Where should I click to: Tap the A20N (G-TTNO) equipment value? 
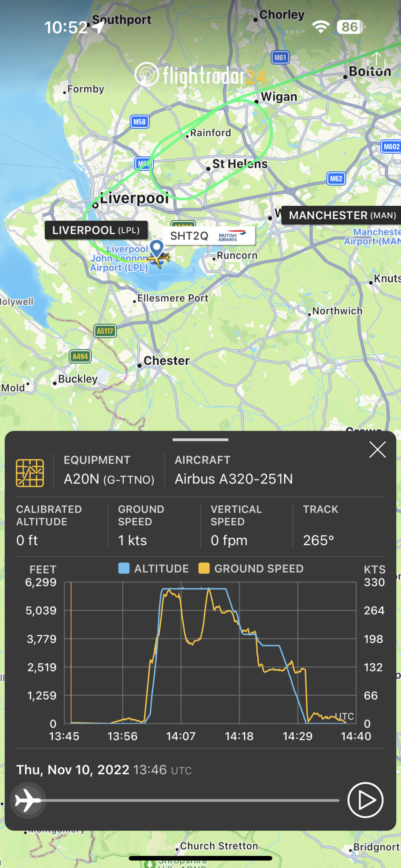coord(109,479)
